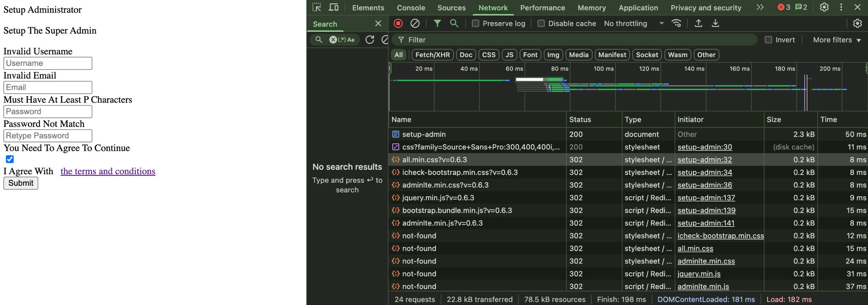This screenshot has height=305, width=868.
Task: Open DevTools three-dot customize menu
Action: (841, 7)
